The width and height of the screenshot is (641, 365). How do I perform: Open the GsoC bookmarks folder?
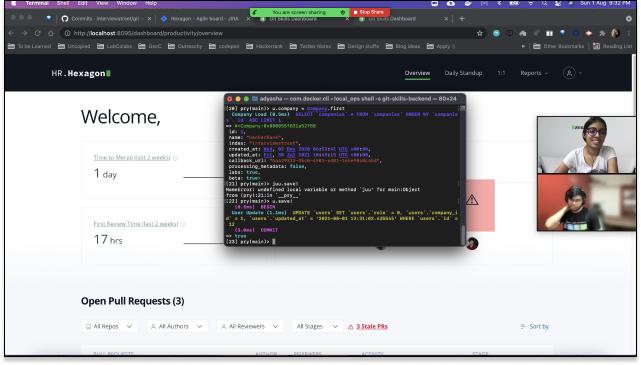coord(150,46)
